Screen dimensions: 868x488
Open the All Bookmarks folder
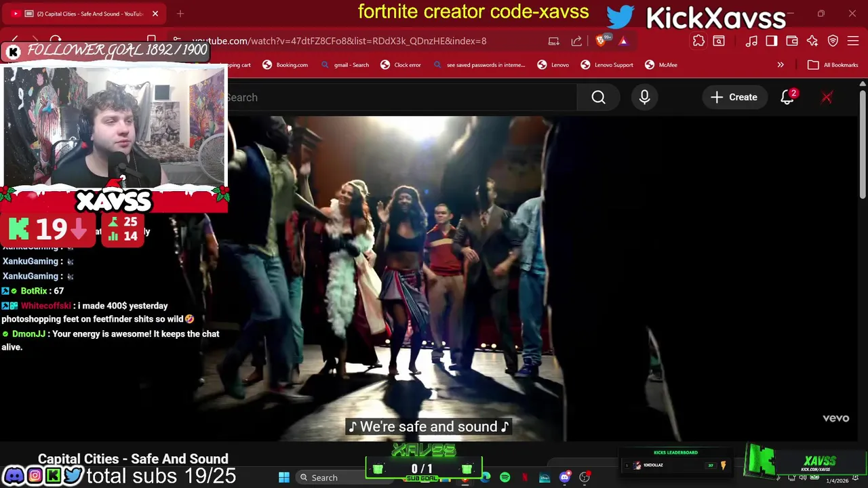coord(833,65)
